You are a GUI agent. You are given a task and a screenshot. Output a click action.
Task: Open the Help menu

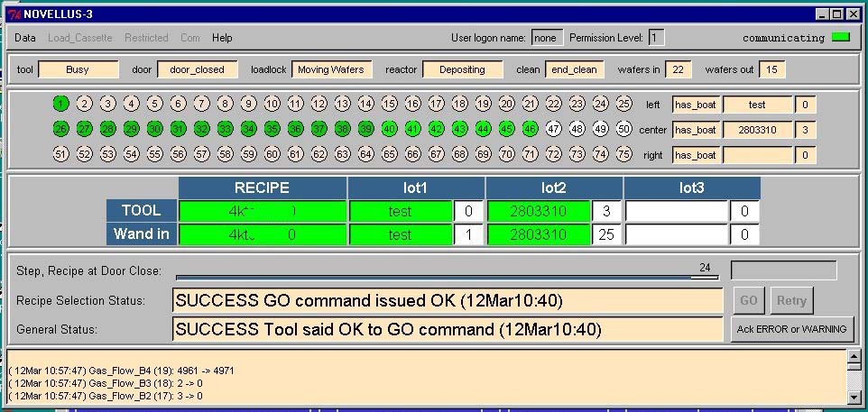coord(222,38)
